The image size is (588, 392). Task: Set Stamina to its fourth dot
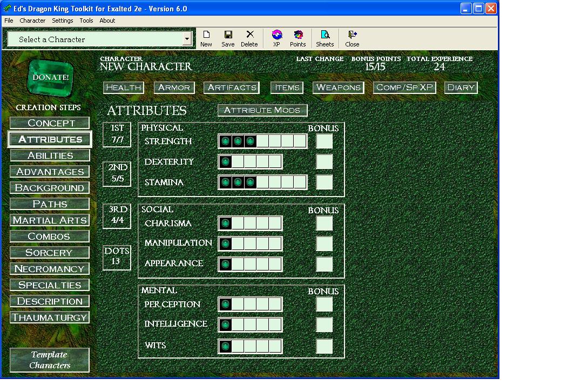click(x=262, y=183)
